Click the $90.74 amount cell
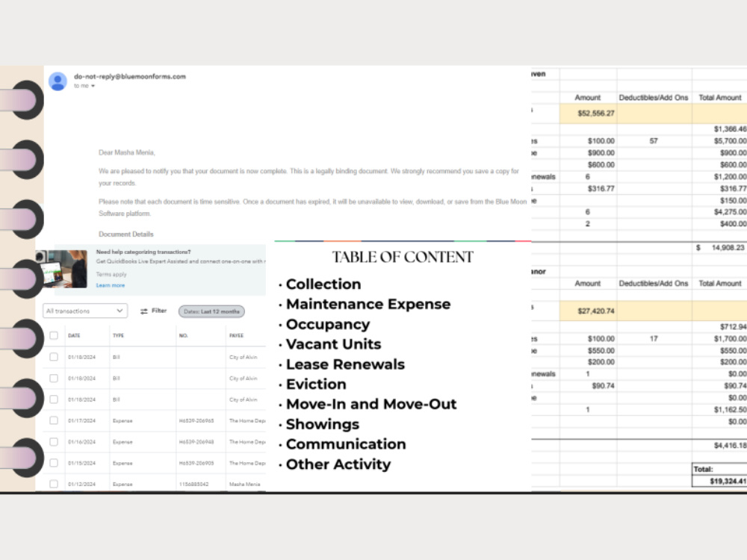The width and height of the screenshot is (747, 560). tap(589, 386)
